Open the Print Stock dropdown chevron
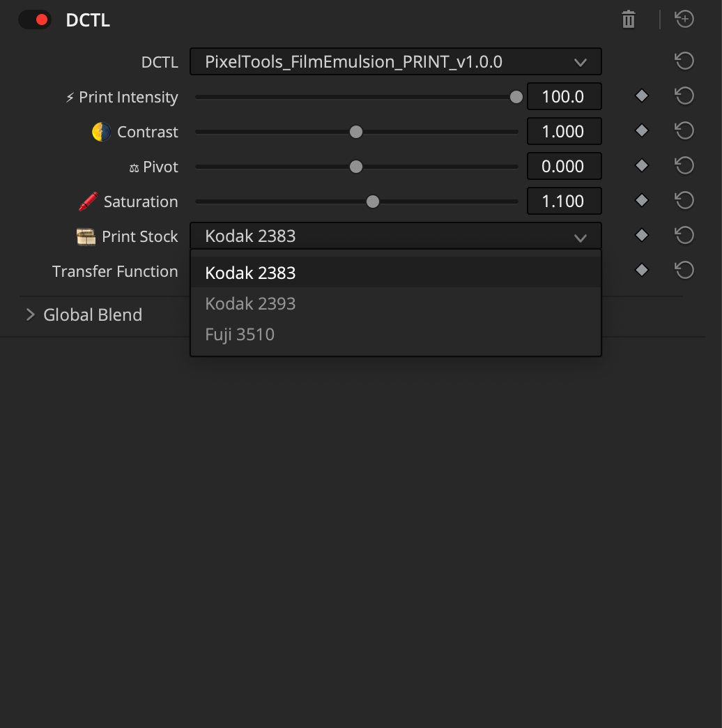Viewport: 722px width, 728px height. pos(581,237)
